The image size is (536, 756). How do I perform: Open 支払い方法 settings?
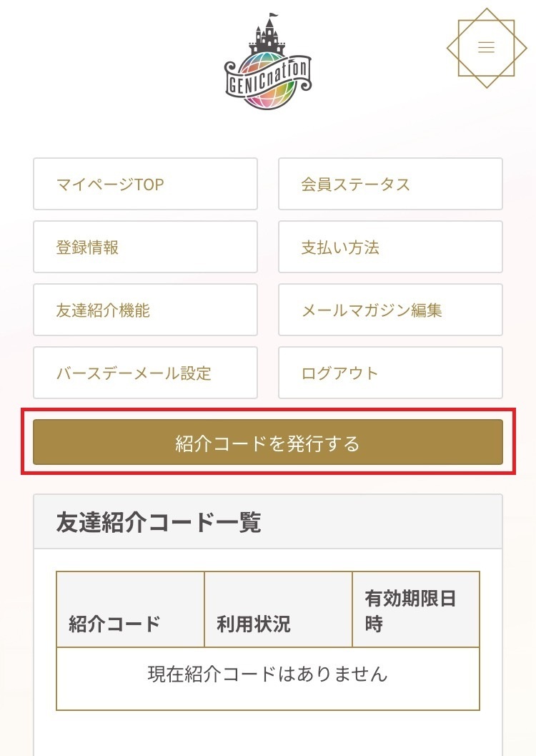[390, 247]
